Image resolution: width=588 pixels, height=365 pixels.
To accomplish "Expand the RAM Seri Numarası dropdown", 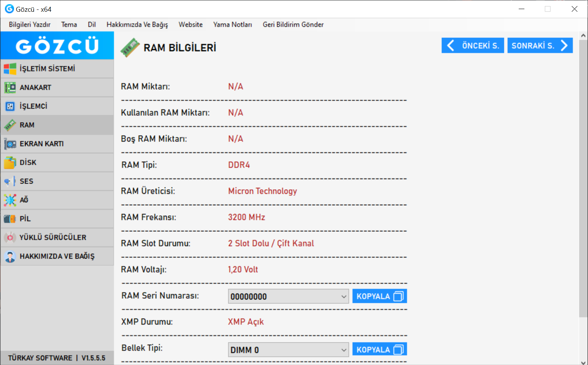I will click(343, 296).
